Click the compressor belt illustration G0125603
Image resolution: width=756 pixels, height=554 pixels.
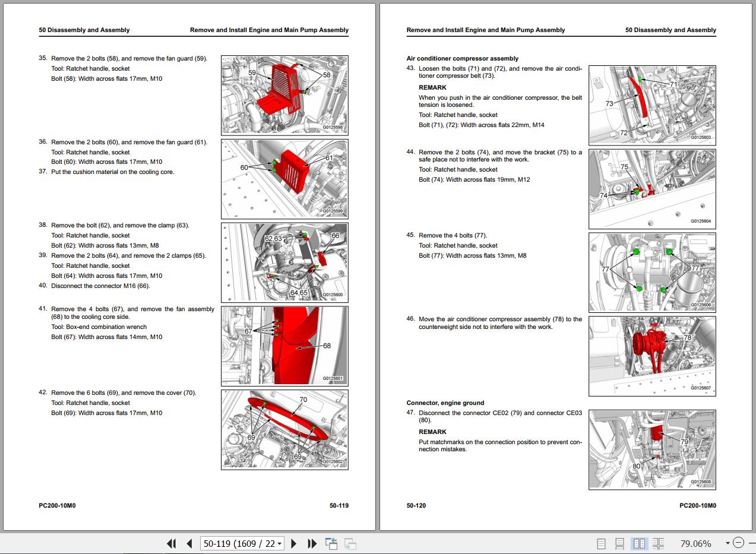652,105
